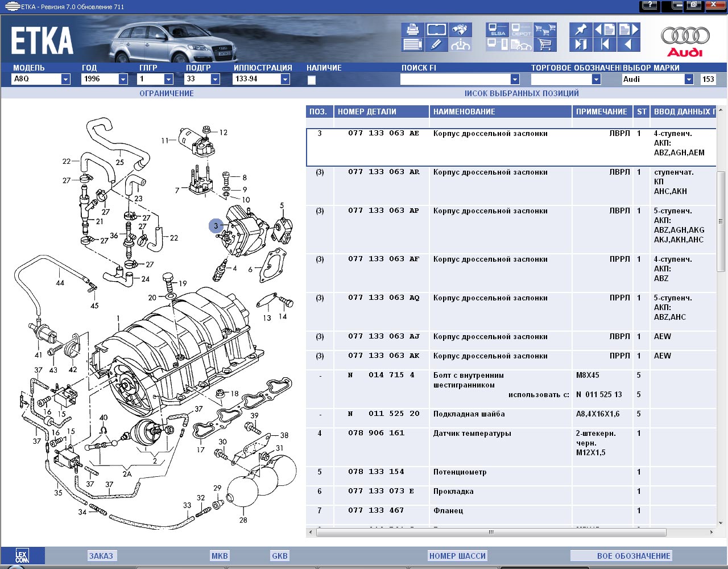Click ЗАКАЗ in the bottom bar
The image size is (728, 569).
101,556
